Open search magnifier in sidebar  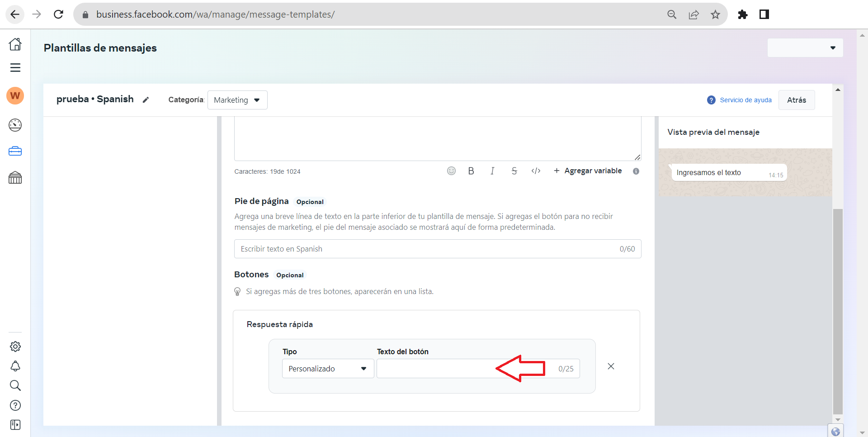click(15, 385)
